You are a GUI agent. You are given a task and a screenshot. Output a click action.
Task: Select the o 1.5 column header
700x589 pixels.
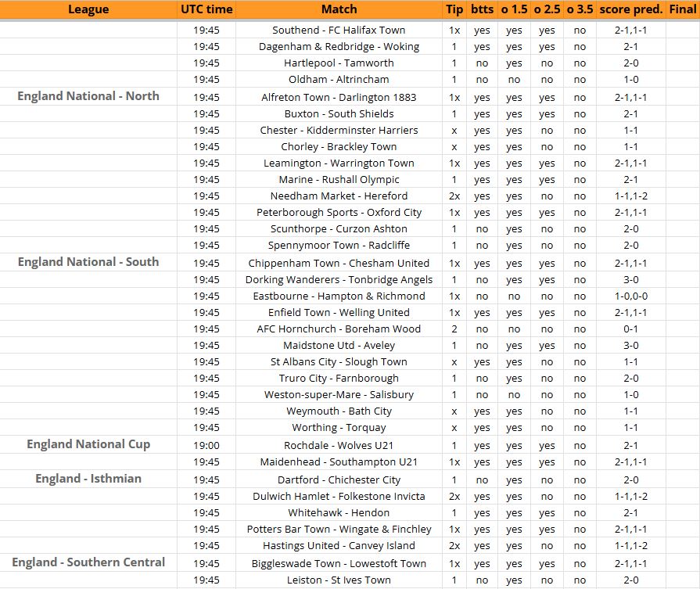tap(515, 9)
